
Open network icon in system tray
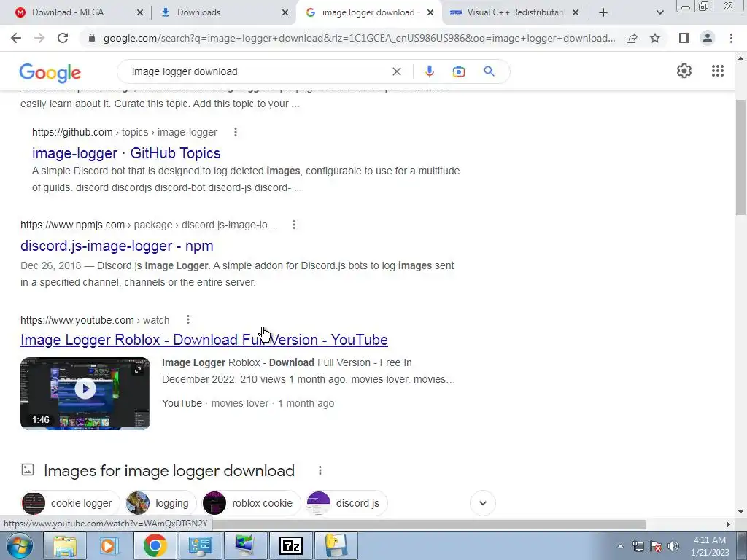[x=638, y=546]
